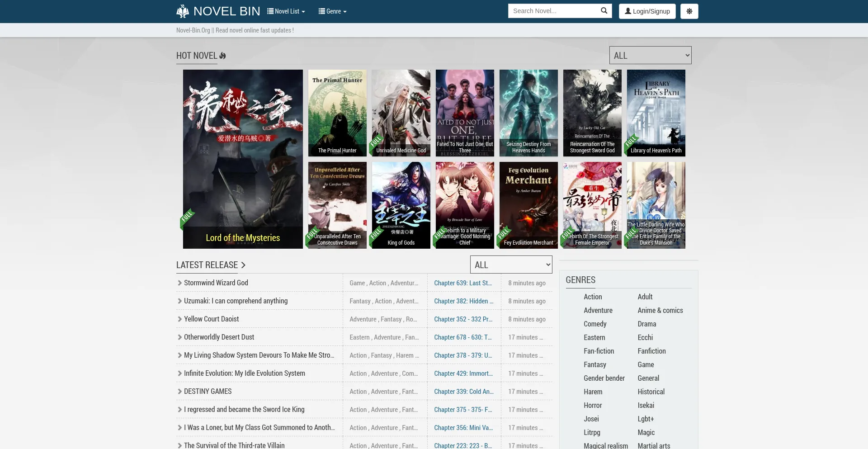Click the flame icon beside Hot Novel
The image size is (868, 449).
pyautogui.click(x=222, y=56)
